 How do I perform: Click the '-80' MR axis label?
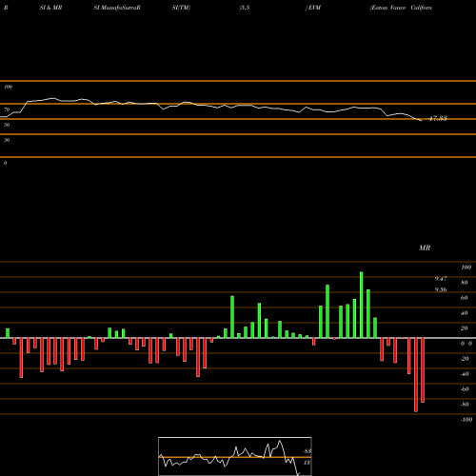pos(465,405)
